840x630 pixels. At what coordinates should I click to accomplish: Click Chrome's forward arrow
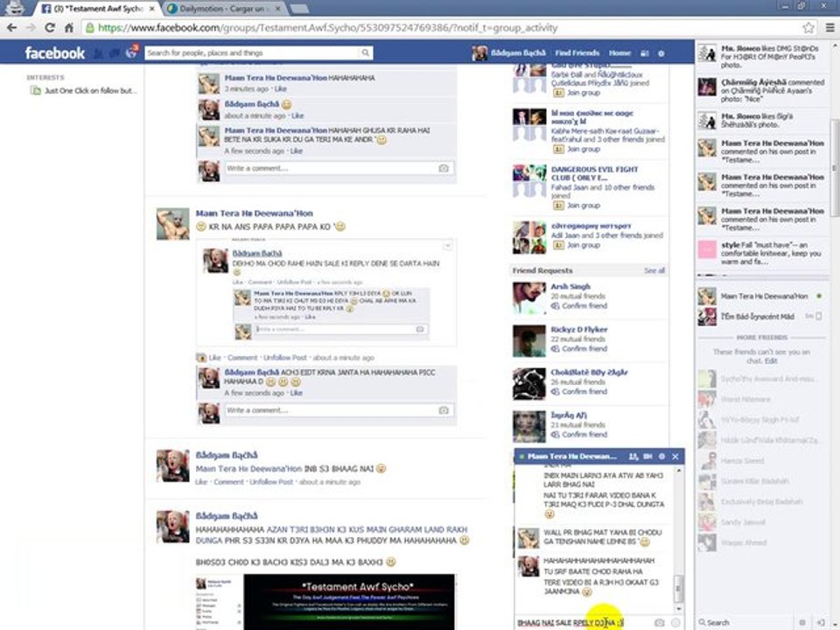click(31, 28)
